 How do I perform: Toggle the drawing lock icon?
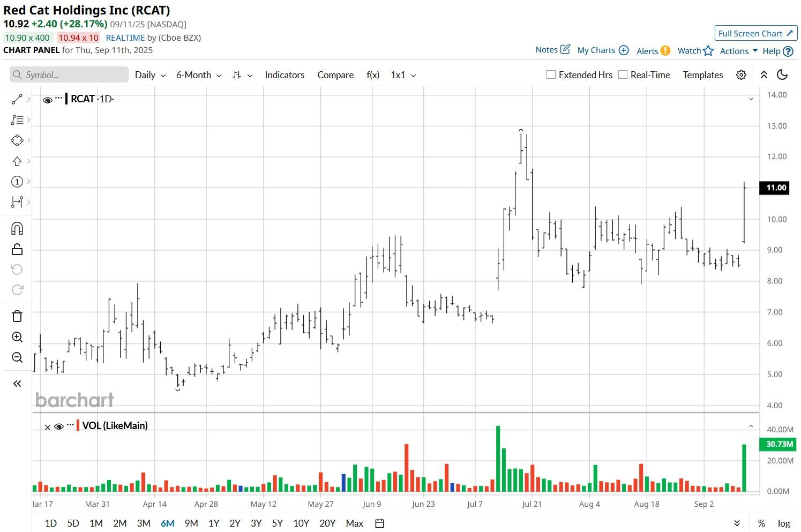[17, 249]
